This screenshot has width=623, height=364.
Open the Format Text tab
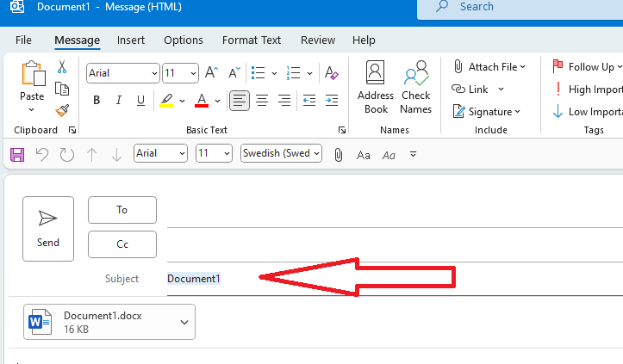252,40
